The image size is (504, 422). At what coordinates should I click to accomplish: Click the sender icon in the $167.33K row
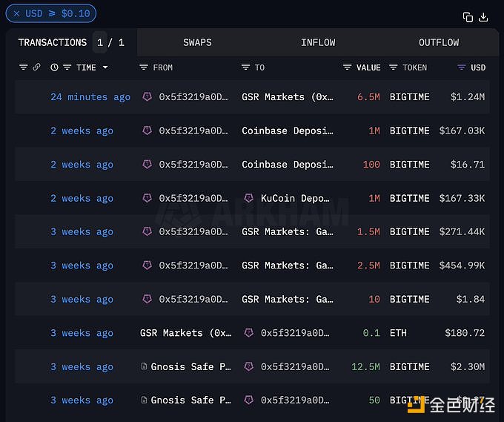click(x=147, y=198)
